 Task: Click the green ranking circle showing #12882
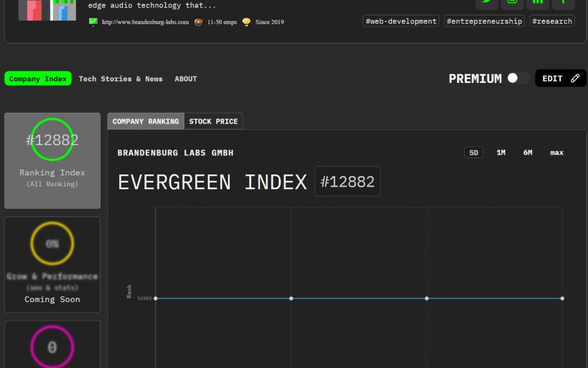[52, 140]
